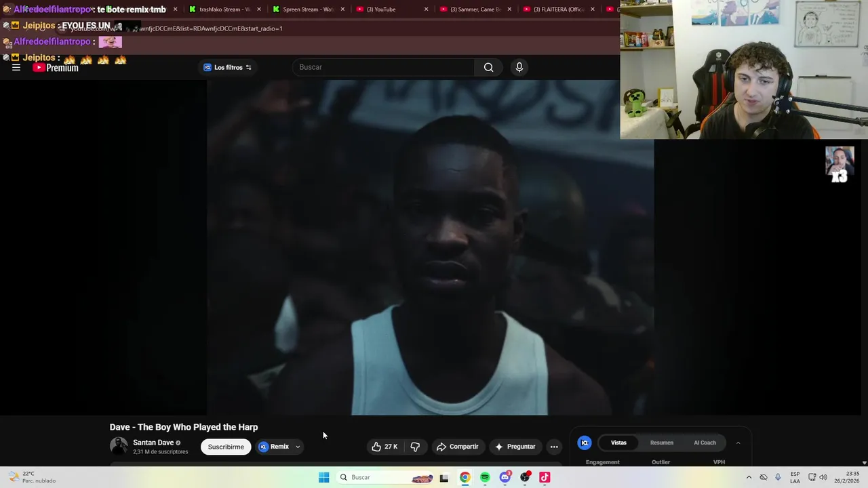This screenshot has width=868, height=488.
Task: Ask about the video with Preguntar
Action: tap(515, 447)
